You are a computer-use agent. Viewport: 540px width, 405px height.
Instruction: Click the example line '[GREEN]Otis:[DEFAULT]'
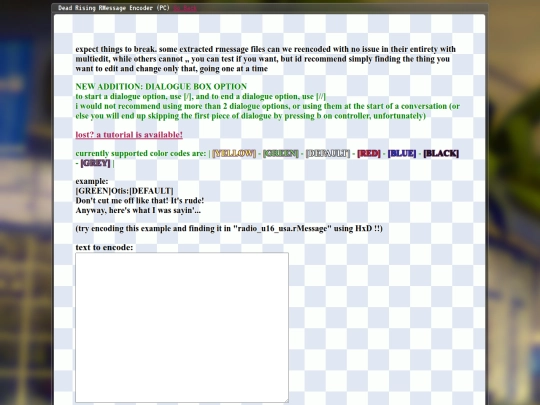coord(124,191)
